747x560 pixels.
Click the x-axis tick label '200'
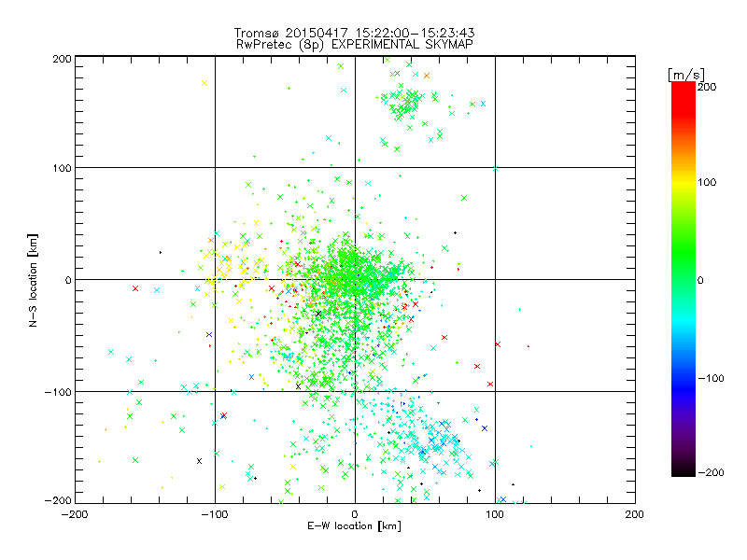(635, 514)
